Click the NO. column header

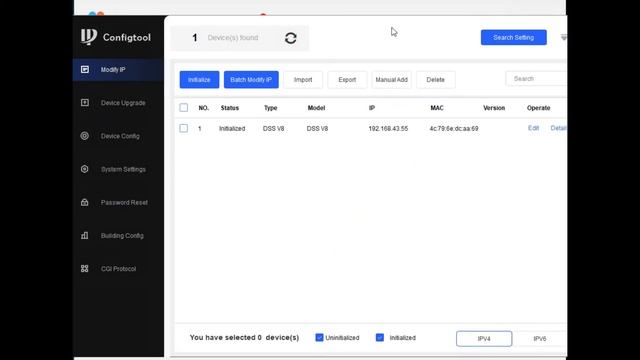coord(204,108)
